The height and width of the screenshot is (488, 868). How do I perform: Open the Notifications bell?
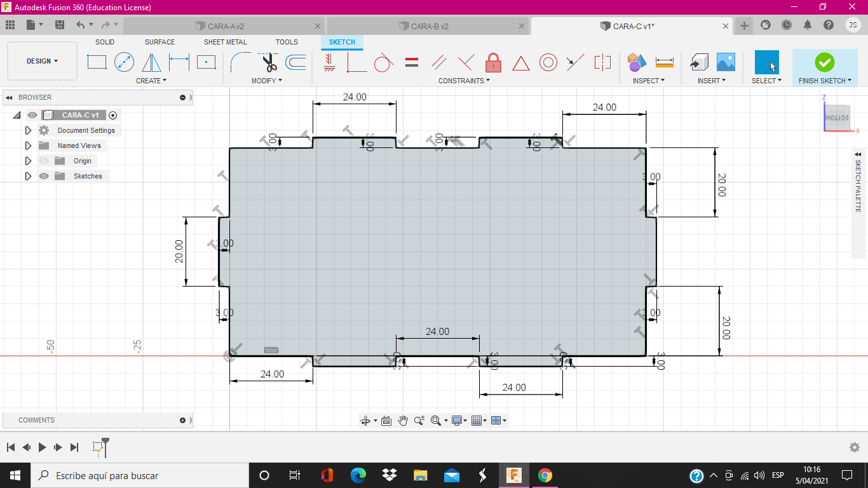[808, 25]
